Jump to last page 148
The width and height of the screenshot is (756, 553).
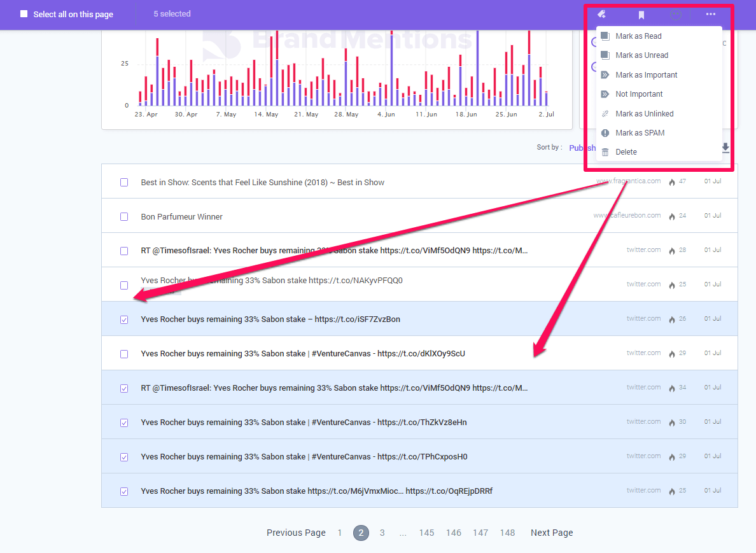tap(508, 533)
